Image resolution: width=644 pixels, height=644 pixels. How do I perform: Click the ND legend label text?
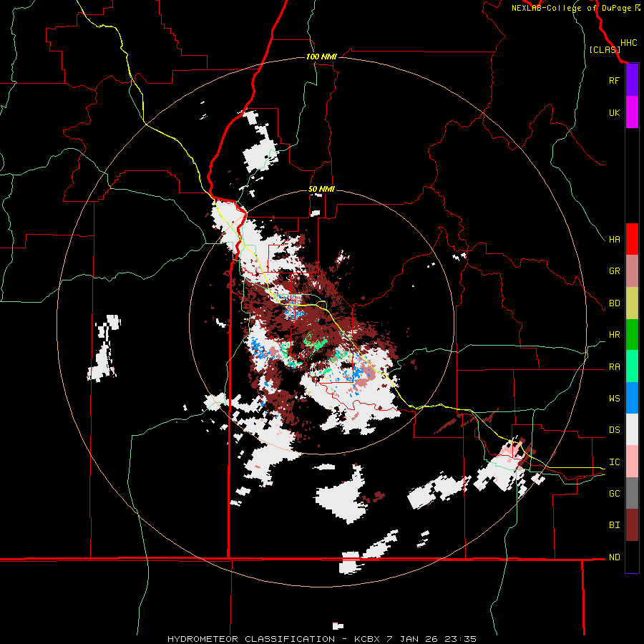(x=614, y=557)
